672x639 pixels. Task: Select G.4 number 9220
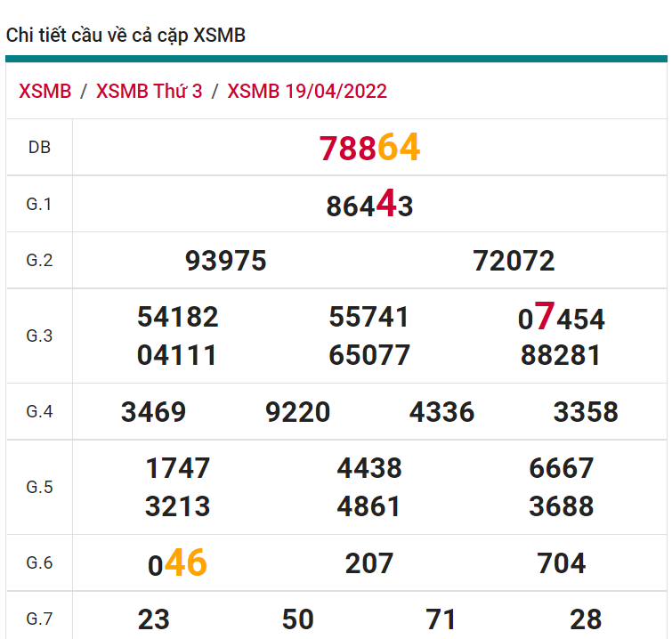click(298, 412)
